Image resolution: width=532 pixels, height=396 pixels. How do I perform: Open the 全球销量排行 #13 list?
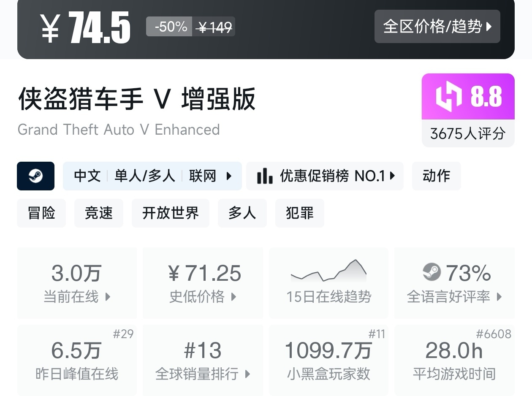tap(203, 360)
